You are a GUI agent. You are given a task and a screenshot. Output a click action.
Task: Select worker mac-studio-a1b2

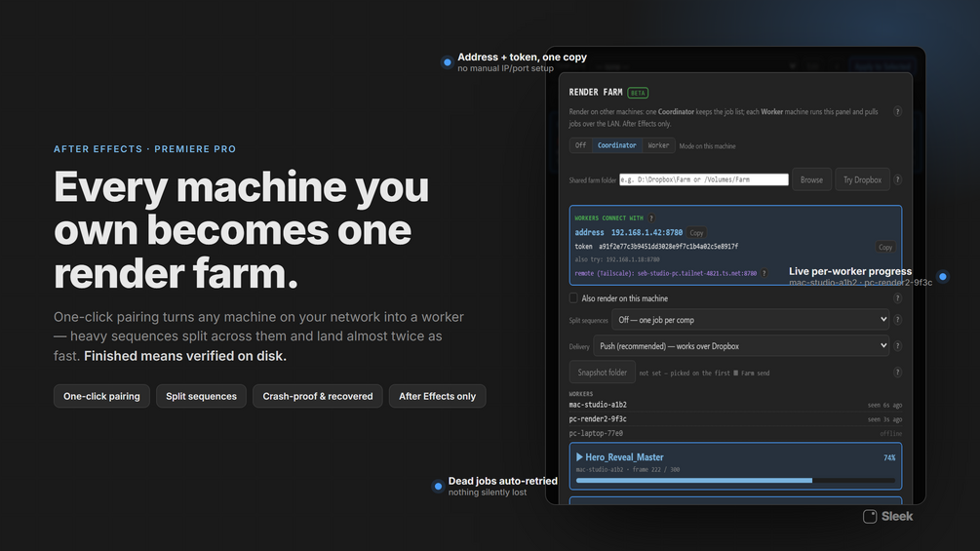pyautogui.click(x=598, y=405)
